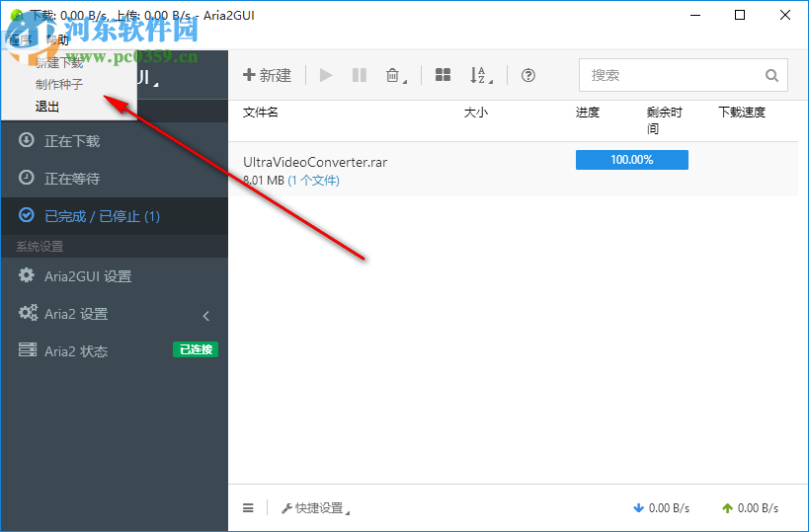Viewport: 809px width, 532px height.
Task: Sort by 剩余时间 column header
Action: tap(665, 120)
